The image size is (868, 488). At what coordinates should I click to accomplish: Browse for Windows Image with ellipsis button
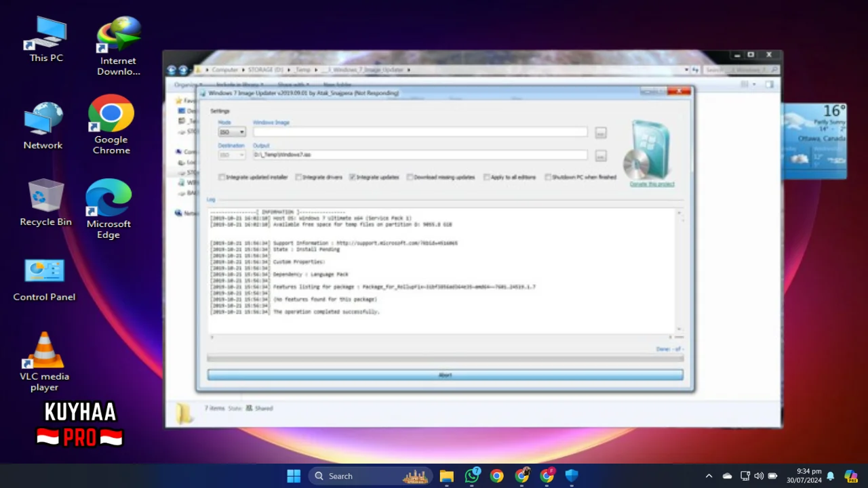coord(600,133)
